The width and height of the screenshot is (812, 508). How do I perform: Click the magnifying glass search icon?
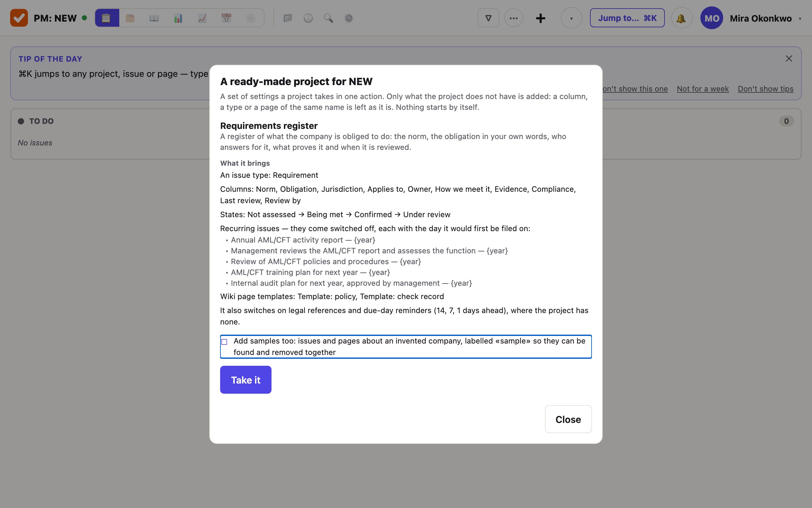click(329, 18)
